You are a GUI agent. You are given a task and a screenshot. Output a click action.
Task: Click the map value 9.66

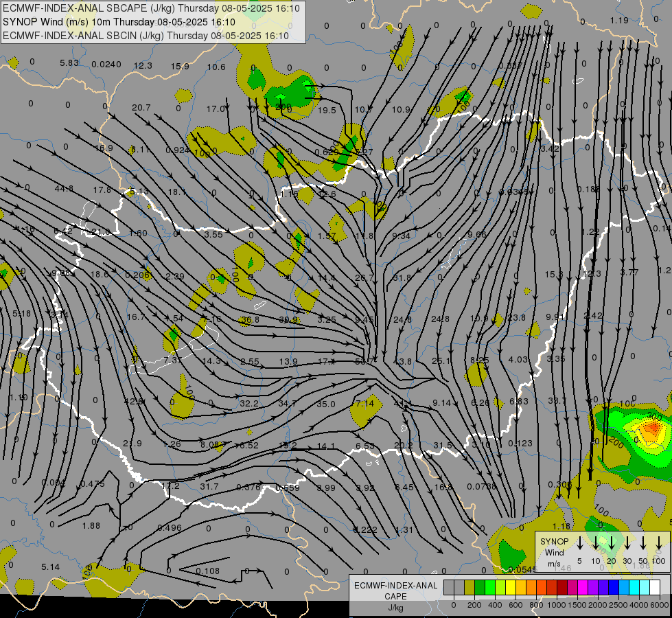[x=477, y=234]
